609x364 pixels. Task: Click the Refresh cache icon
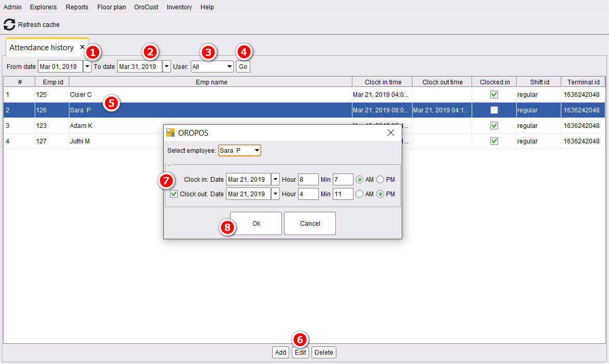(x=9, y=24)
